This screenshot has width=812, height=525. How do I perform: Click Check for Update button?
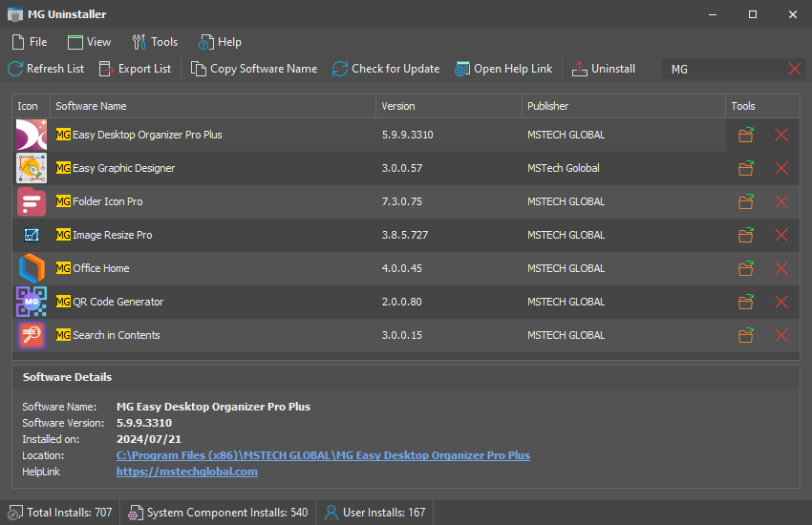pos(386,69)
